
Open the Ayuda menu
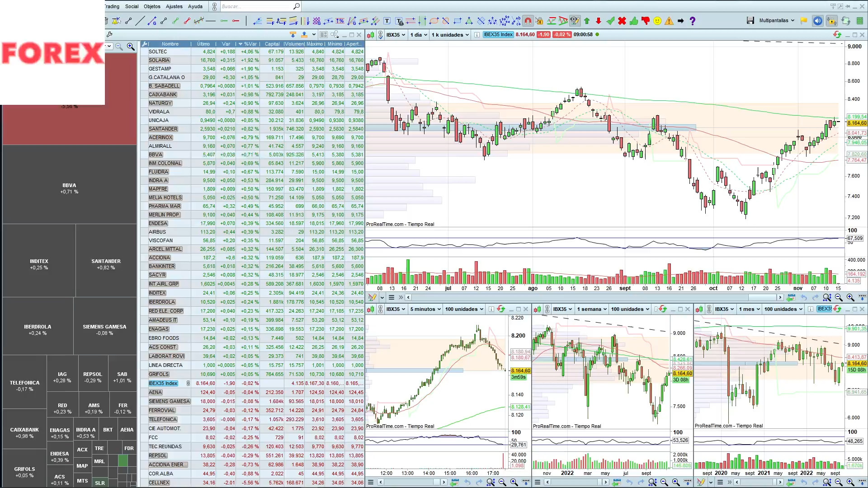point(195,6)
